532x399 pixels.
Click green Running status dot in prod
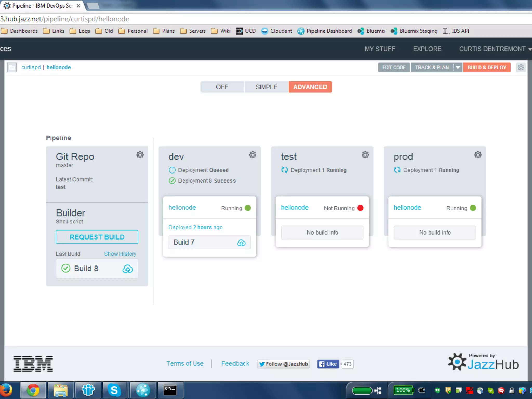[473, 208]
